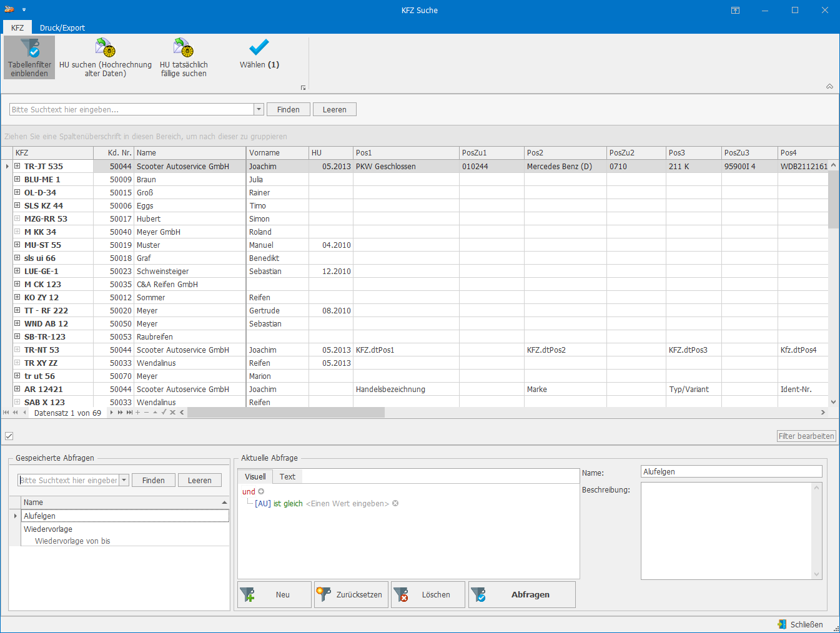Click the quick access toolbar dropdown arrow
Screen dimensions: 840x633
tap(24, 10)
